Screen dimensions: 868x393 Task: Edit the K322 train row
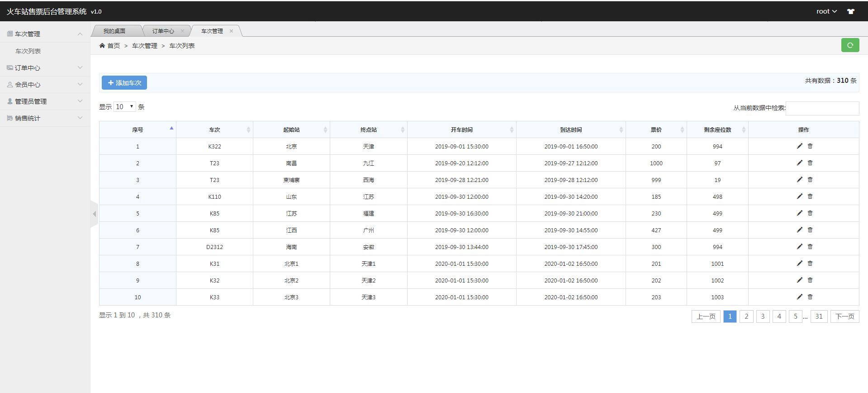(799, 146)
